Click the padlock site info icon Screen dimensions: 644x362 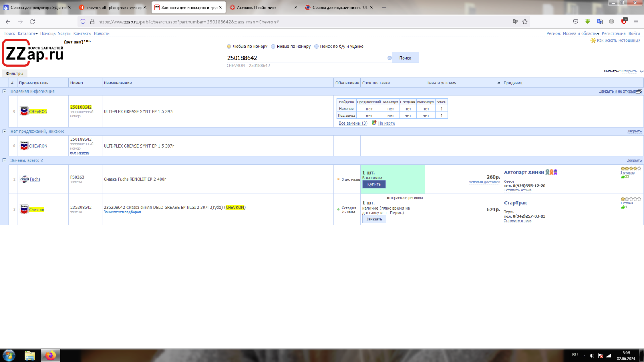tap(92, 22)
